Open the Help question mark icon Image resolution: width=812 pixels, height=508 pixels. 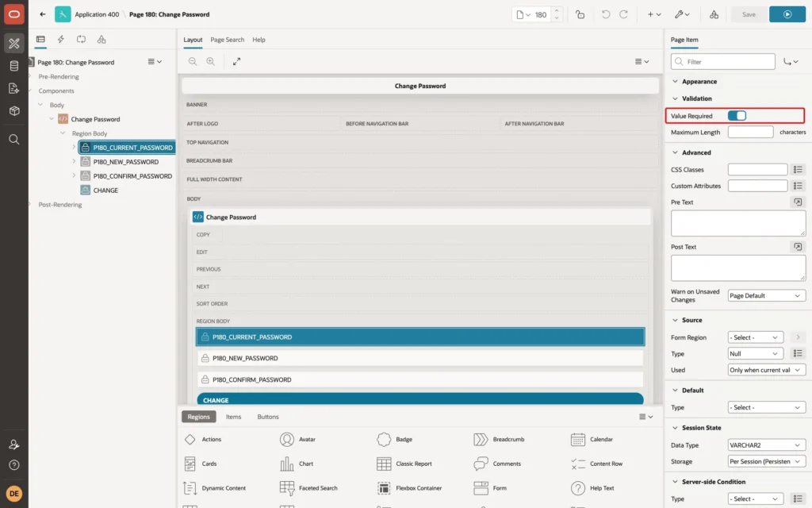point(14,465)
